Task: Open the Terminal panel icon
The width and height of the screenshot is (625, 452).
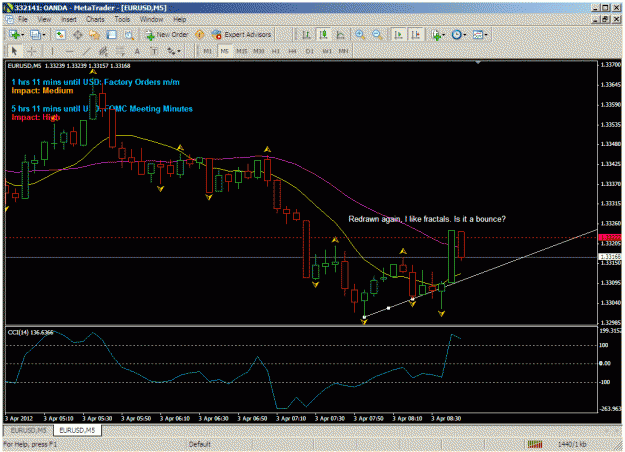Action: coord(112,35)
